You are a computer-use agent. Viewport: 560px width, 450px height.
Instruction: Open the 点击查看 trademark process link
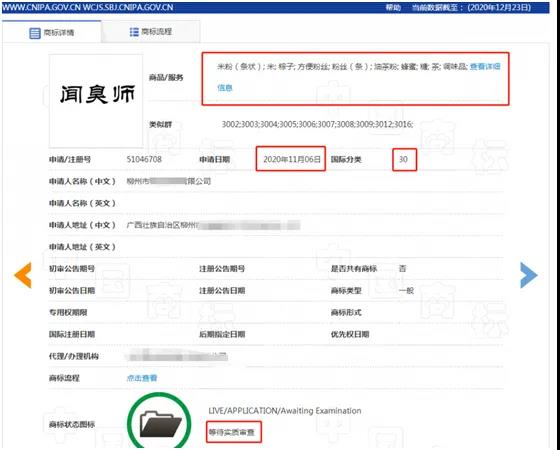click(x=142, y=378)
